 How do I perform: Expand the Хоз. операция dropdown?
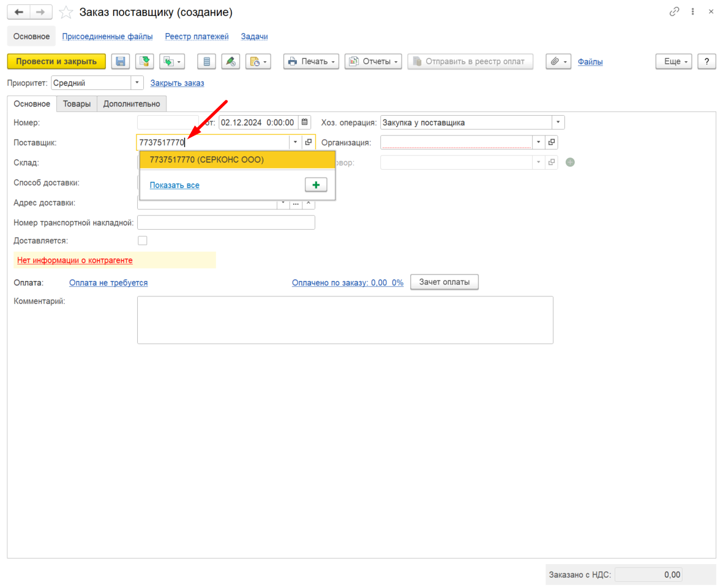[x=558, y=123]
